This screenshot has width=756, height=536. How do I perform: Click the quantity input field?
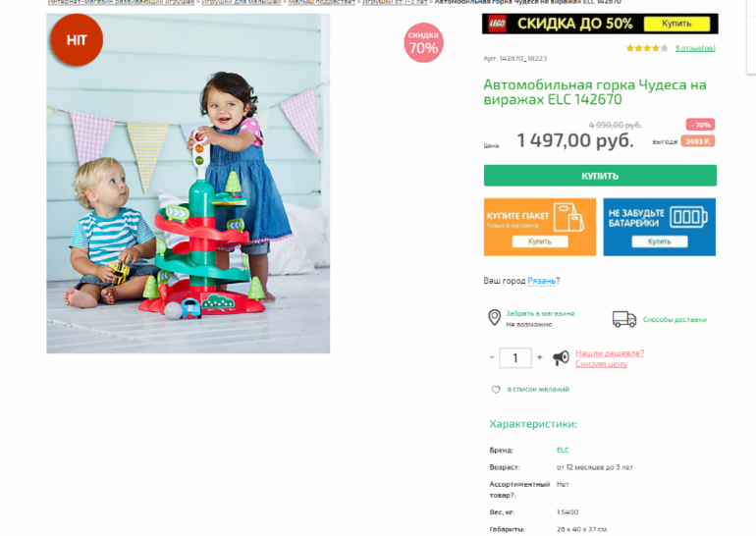515,357
